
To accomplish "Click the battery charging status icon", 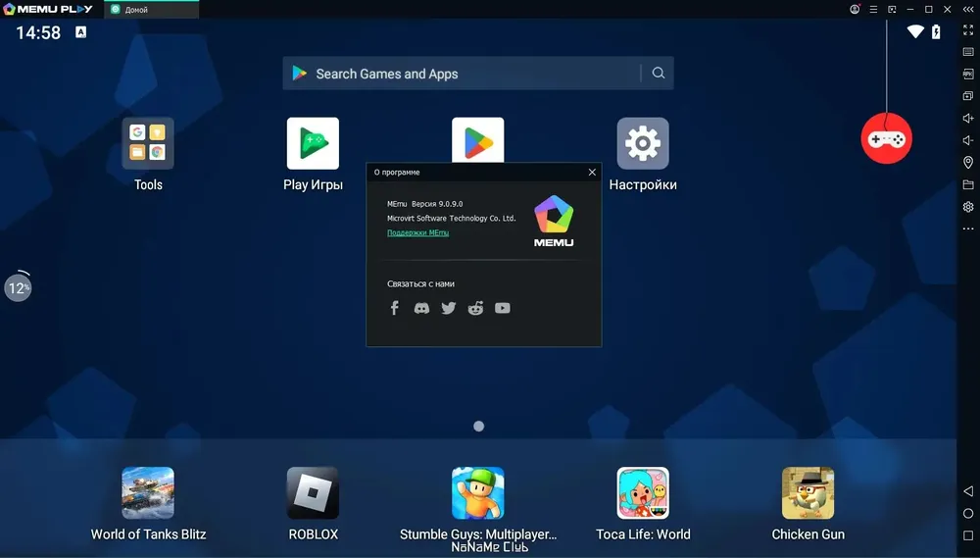I will (936, 31).
